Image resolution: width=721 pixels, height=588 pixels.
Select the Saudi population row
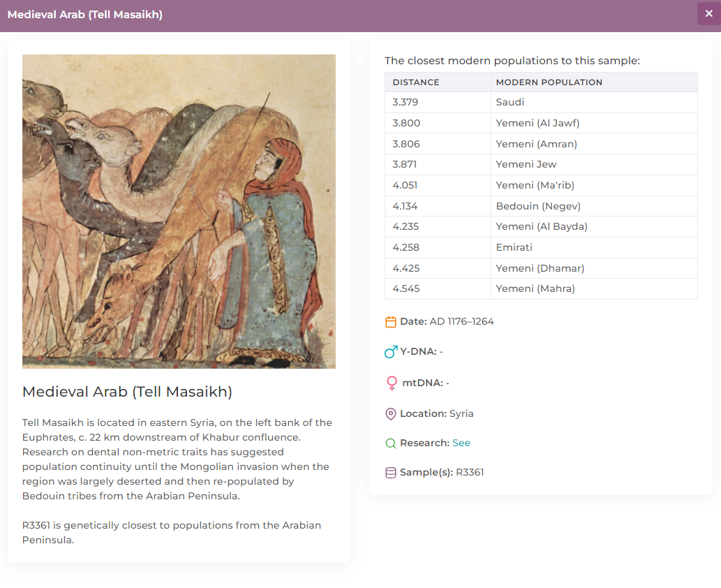(541, 102)
